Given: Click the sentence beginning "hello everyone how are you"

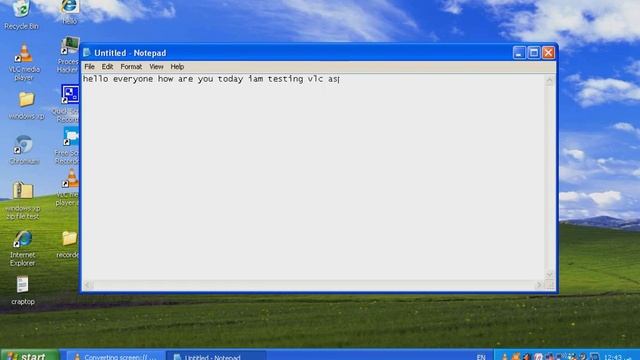Looking at the screenshot, I should 211,79.
